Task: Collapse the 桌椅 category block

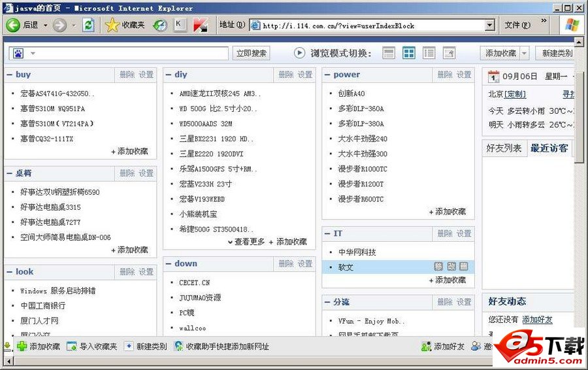Action: pos(10,173)
